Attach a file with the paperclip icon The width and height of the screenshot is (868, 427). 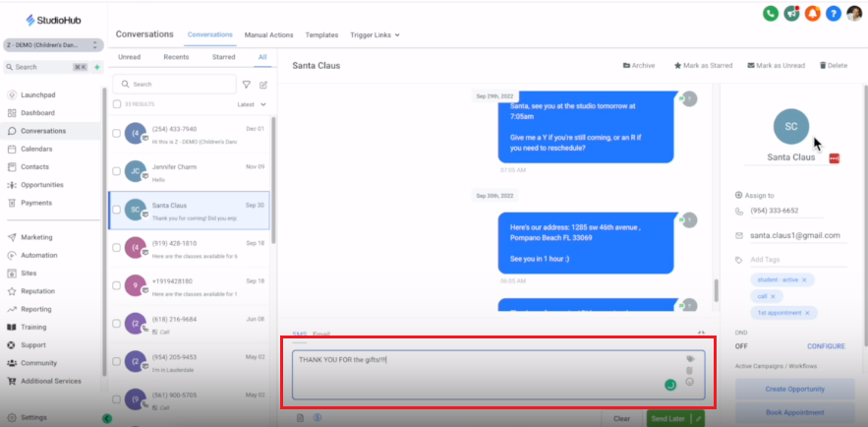coord(690,371)
